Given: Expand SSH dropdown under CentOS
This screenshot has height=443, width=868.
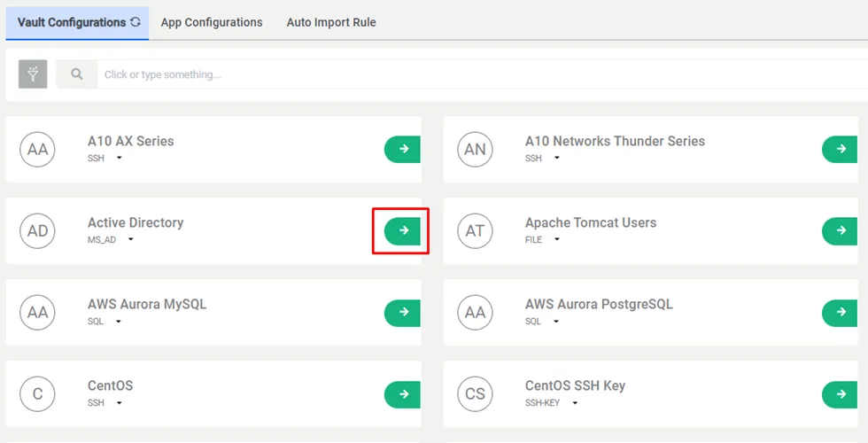Looking at the screenshot, I should pyautogui.click(x=119, y=403).
